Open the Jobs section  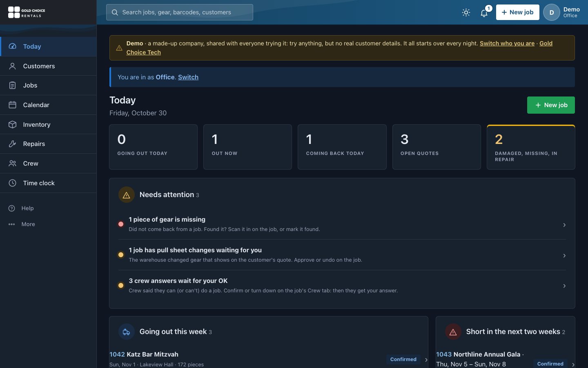(48, 85)
